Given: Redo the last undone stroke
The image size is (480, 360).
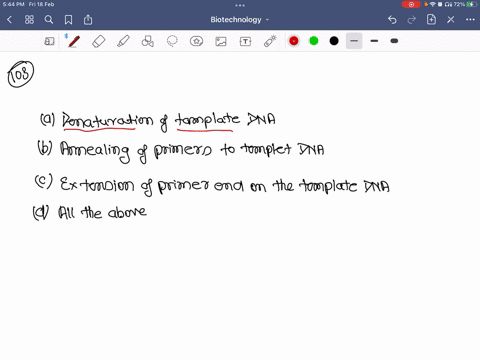Looking at the screenshot, I should point(412,20).
